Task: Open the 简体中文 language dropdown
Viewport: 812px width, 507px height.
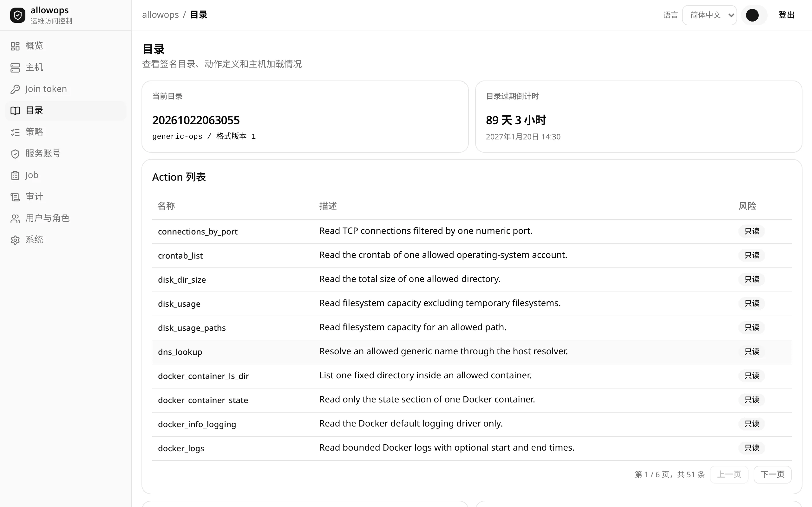Action: point(709,15)
